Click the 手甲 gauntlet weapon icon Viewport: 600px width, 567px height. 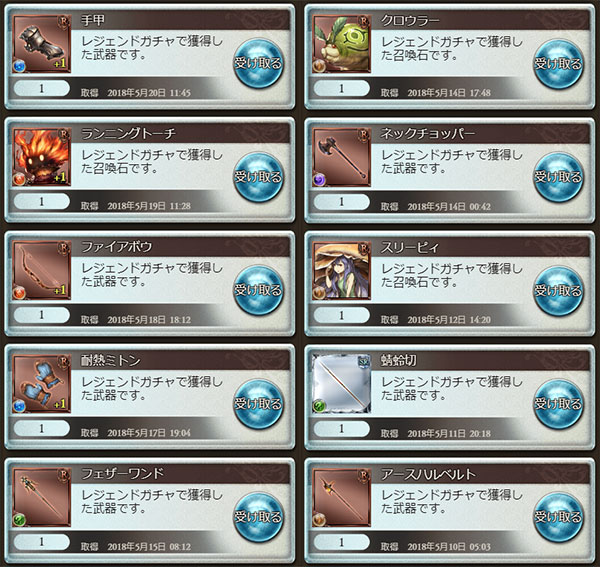(x=42, y=44)
